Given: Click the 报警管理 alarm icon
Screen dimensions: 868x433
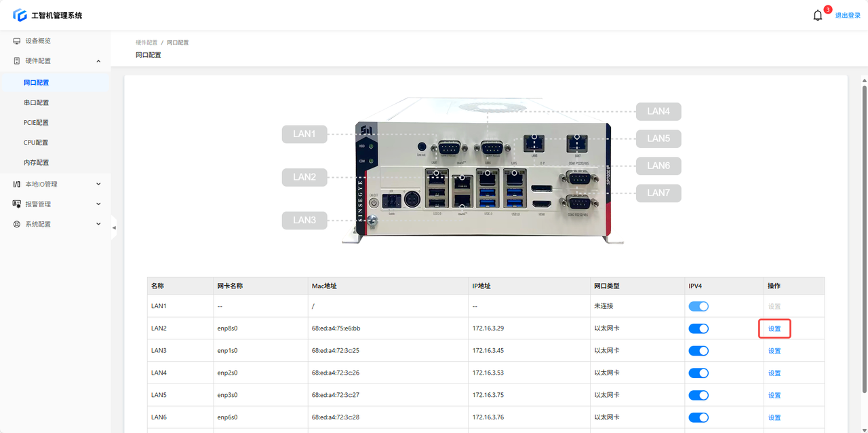Looking at the screenshot, I should [17, 204].
